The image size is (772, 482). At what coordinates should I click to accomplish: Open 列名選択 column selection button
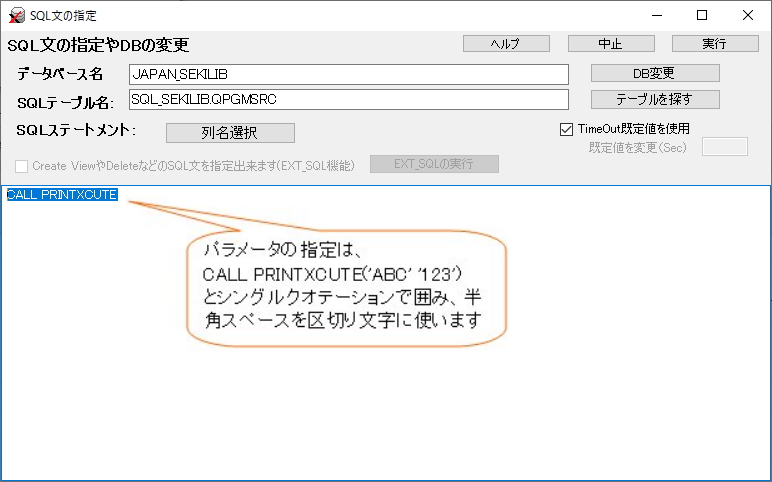pyautogui.click(x=230, y=133)
